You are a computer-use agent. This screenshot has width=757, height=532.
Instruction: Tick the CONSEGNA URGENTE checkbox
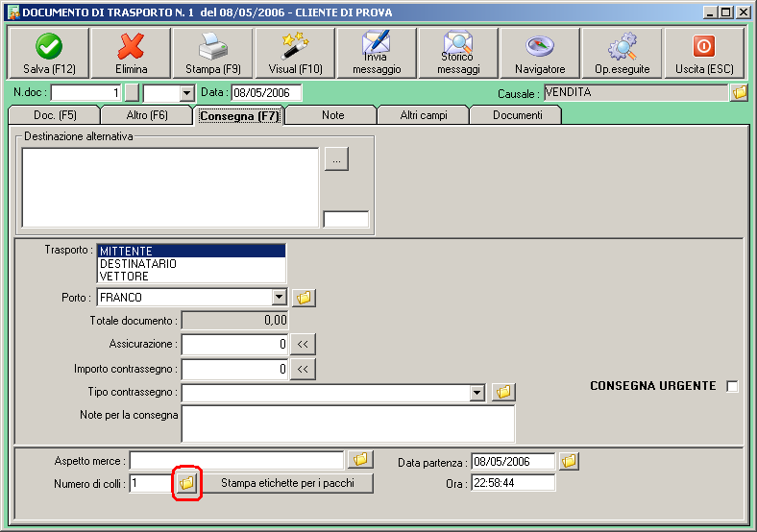(732, 386)
